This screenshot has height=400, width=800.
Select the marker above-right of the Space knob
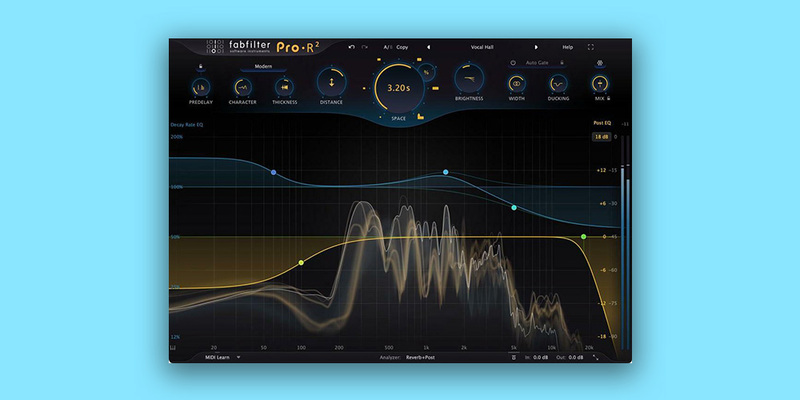419,60
